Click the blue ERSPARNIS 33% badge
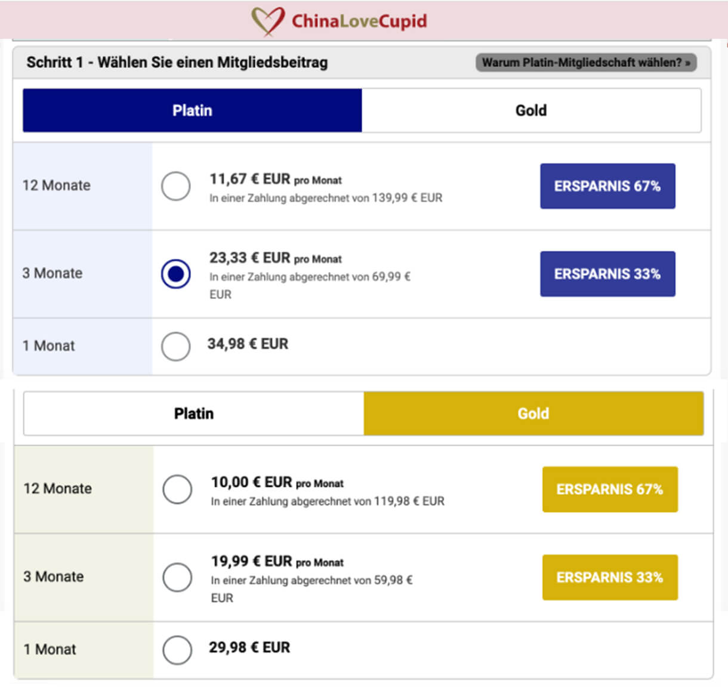 pyautogui.click(x=607, y=273)
